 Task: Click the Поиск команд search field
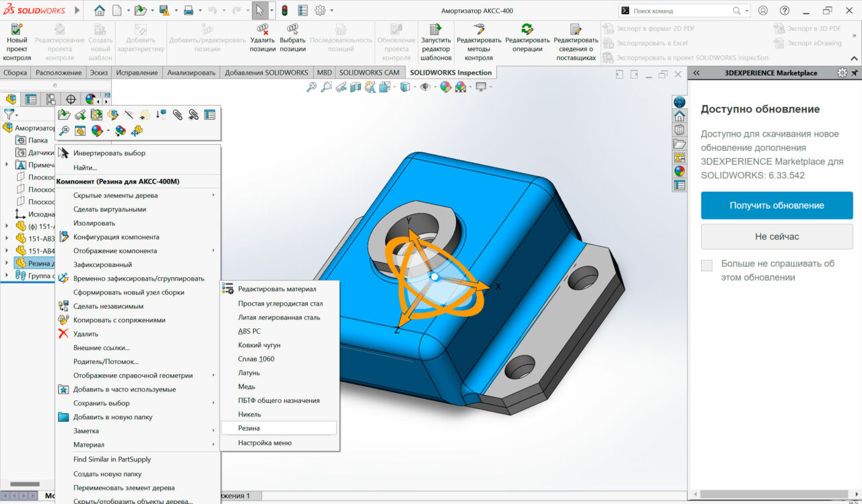point(684,11)
